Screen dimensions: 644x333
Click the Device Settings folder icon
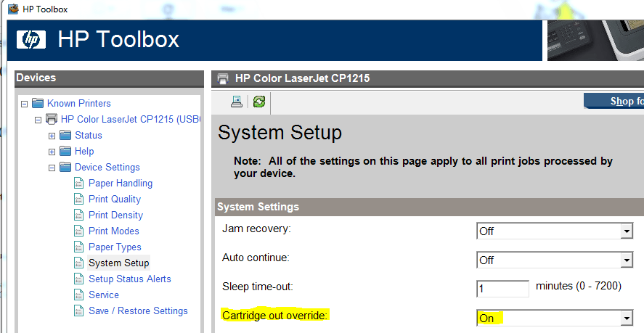[65, 167]
